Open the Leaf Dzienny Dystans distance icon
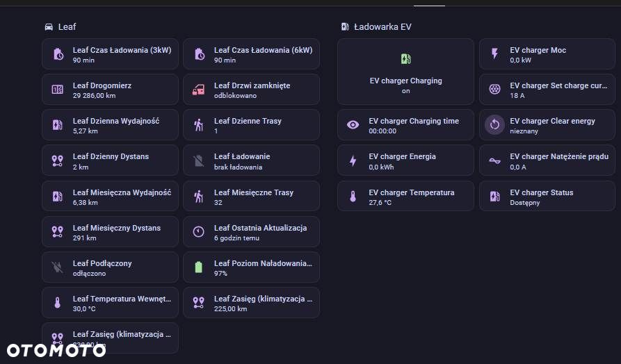 (58, 160)
